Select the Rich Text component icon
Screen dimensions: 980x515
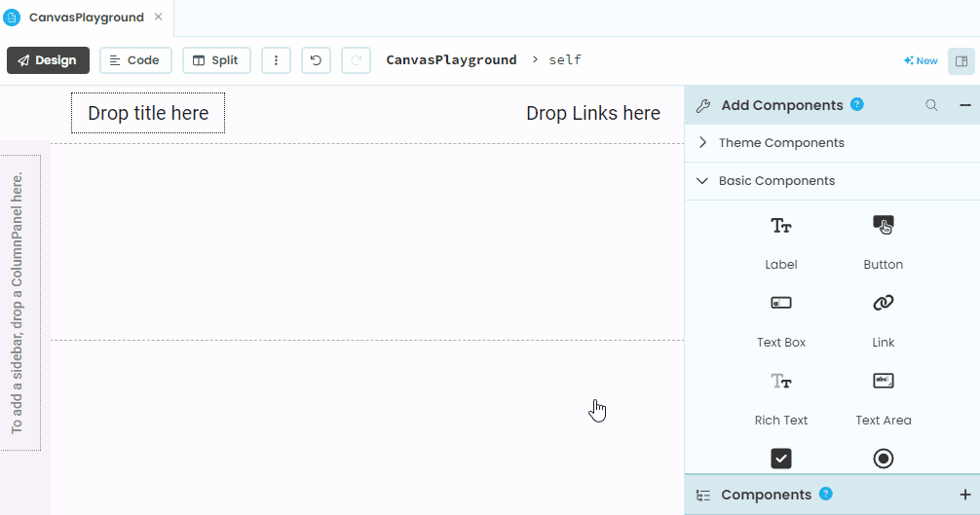point(781,381)
